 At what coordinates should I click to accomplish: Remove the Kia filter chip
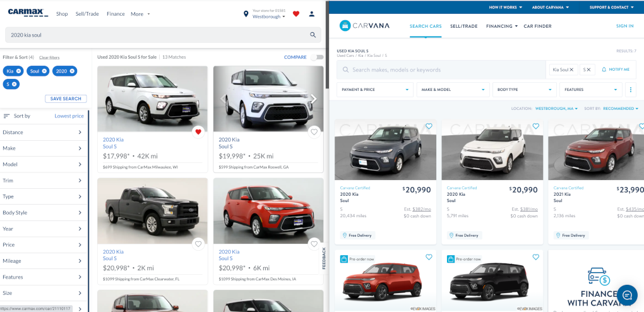[18, 71]
